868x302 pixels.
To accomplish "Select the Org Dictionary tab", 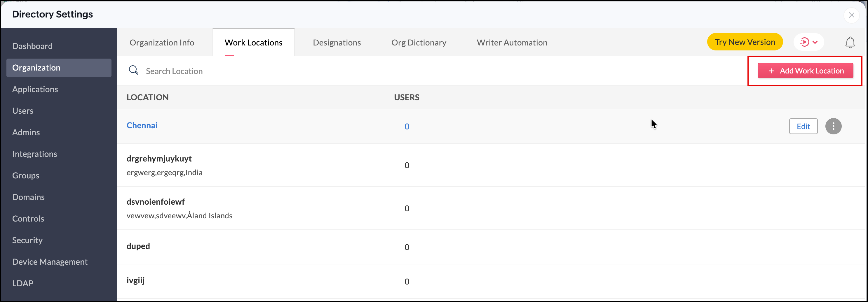I will 419,43.
